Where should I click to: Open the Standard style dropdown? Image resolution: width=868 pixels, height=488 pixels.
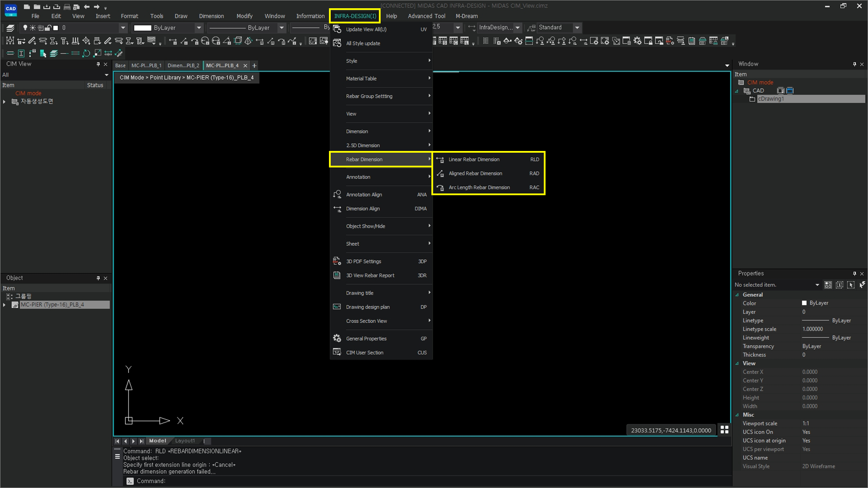point(577,28)
